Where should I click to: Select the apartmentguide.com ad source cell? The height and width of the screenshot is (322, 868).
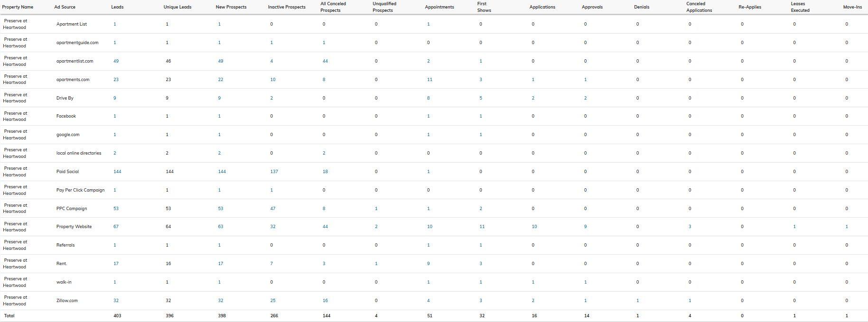point(77,43)
